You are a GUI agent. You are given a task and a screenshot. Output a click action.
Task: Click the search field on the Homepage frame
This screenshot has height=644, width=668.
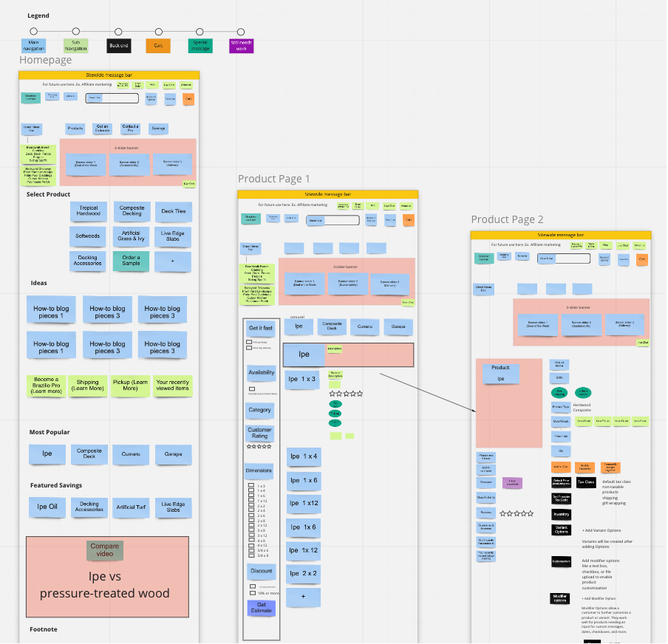(112, 97)
